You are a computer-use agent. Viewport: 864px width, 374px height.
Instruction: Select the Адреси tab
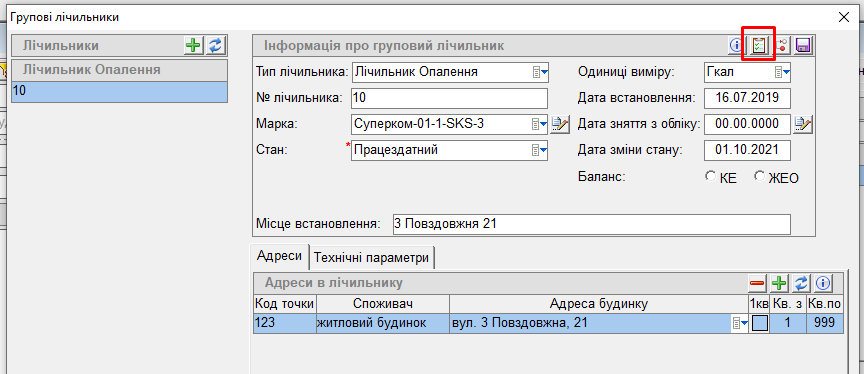[x=279, y=256]
